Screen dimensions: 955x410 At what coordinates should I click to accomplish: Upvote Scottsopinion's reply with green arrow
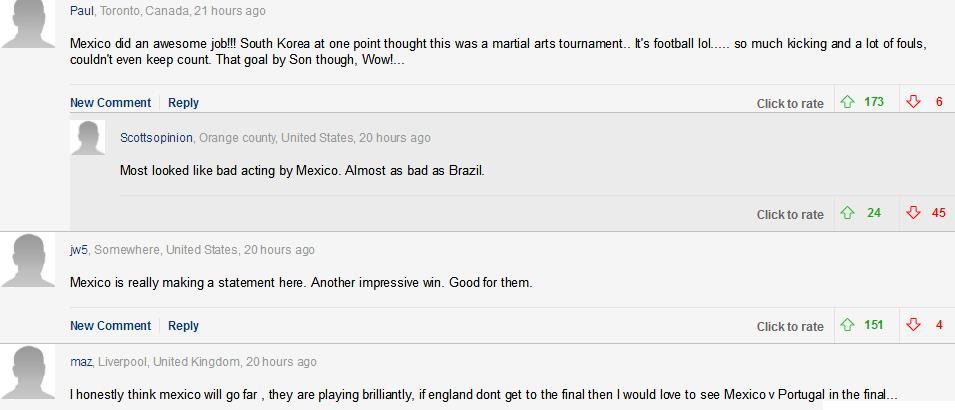click(x=847, y=213)
